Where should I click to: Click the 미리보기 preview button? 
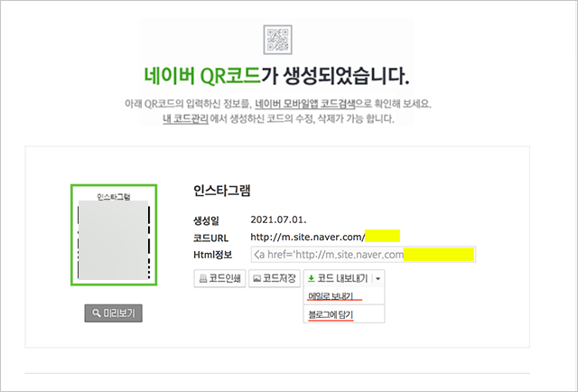tap(113, 313)
